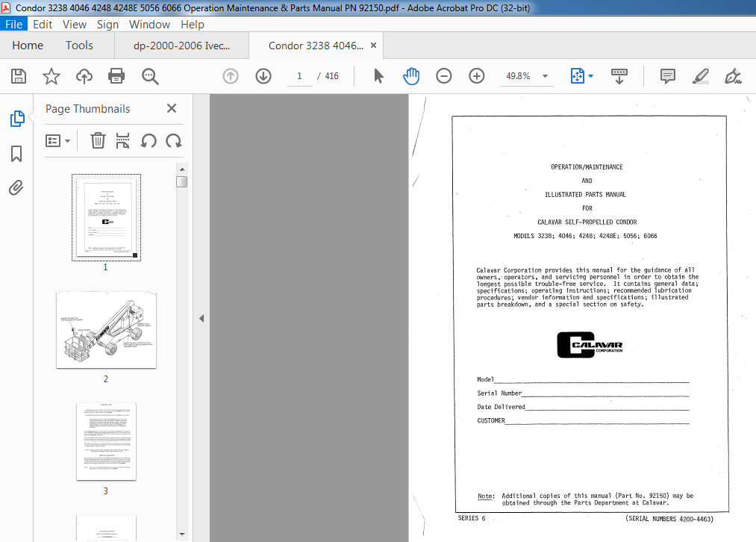Open the zoom level dropdown arrow
This screenshot has width=756, height=542.
point(545,76)
